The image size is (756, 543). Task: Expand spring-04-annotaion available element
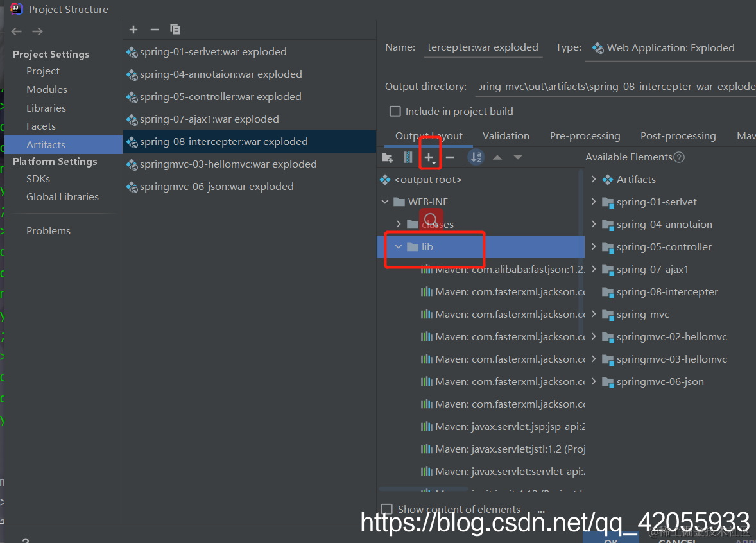pos(594,224)
